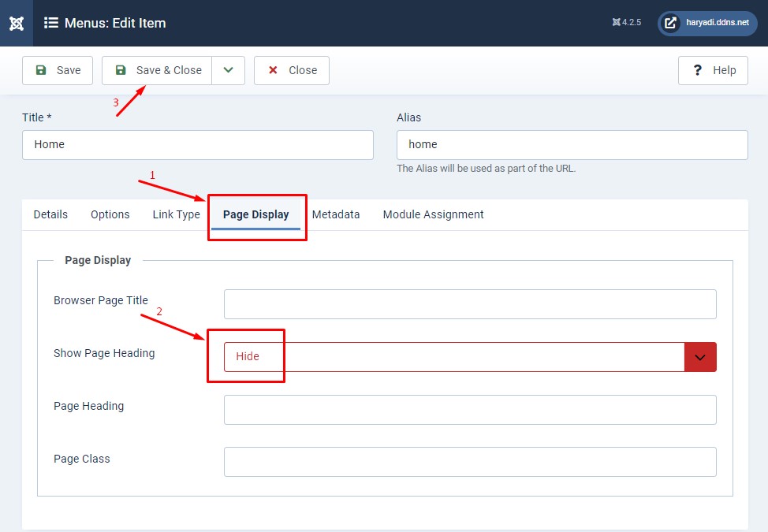
Task: Click the Close button with red X
Action: (291, 70)
